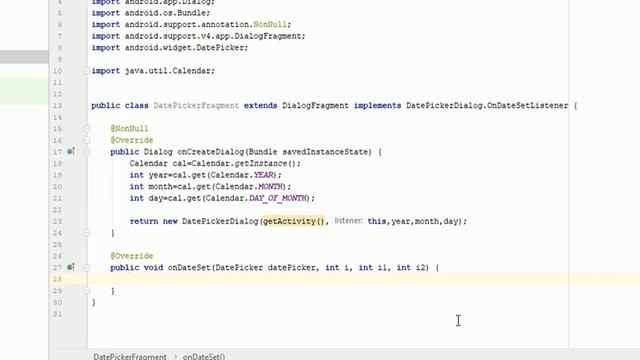Click the 'return' keyword on line 23

144,221
